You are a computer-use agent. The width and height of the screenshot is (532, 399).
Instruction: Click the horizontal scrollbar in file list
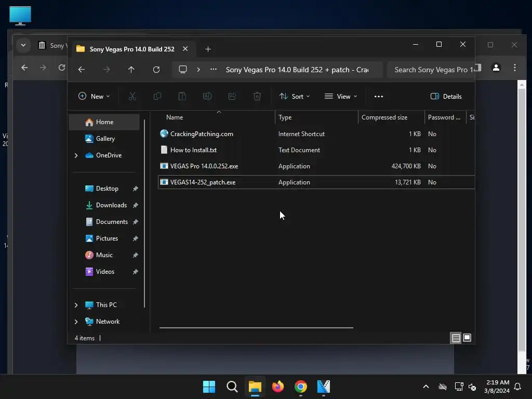coord(256,328)
